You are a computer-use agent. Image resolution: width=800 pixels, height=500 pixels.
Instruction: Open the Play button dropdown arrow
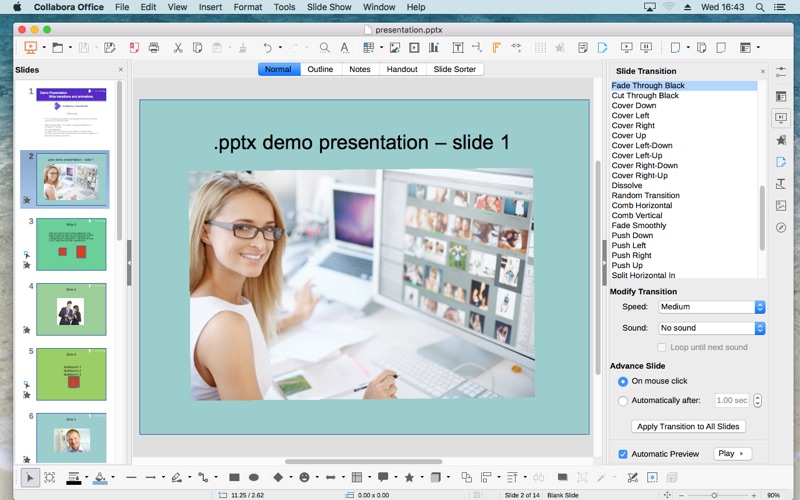[x=742, y=454]
